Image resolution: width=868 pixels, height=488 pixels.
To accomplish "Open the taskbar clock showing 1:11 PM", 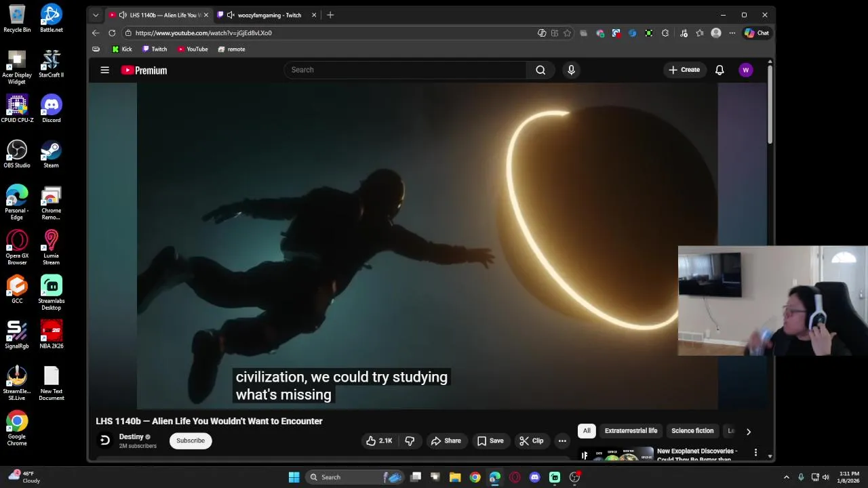I will [x=849, y=477].
